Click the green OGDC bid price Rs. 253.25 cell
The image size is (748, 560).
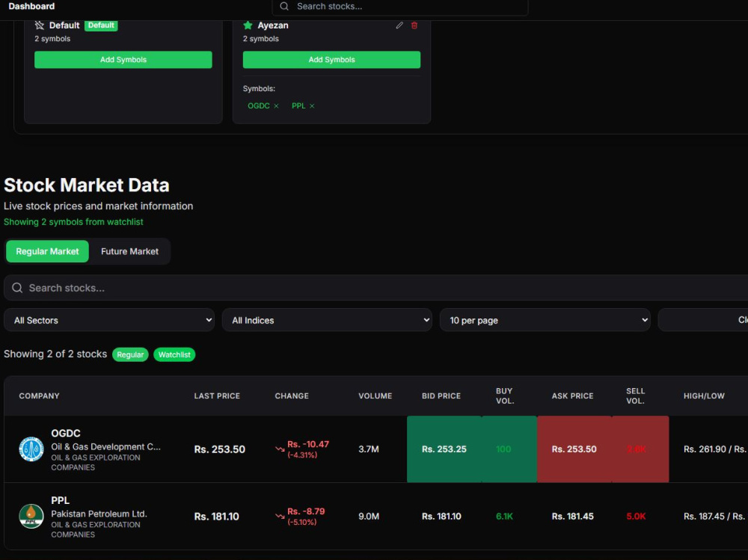point(444,449)
